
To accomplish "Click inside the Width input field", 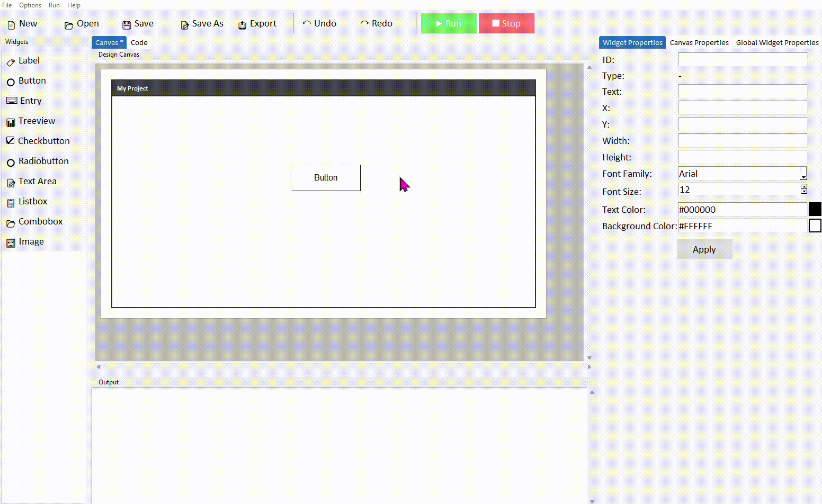I will (741, 140).
